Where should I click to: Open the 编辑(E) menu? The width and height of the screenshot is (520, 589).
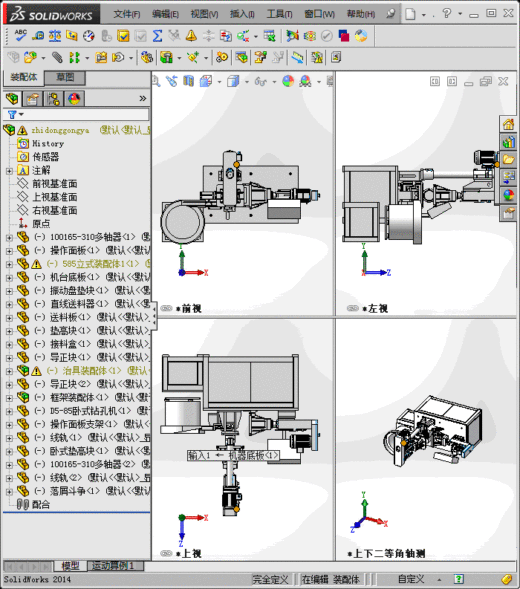pyautogui.click(x=165, y=14)
